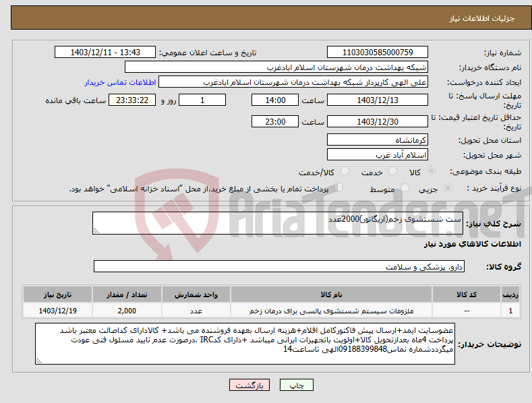The height and width of the screenshot is (403, 532).
Task: Click the نام کالا column header
Action: (x=331, y=294)
